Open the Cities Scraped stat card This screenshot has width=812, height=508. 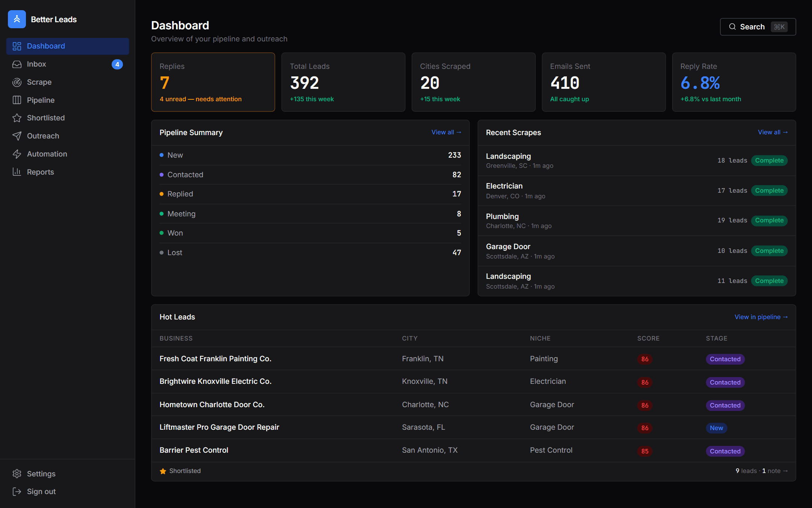coord(474,82)
